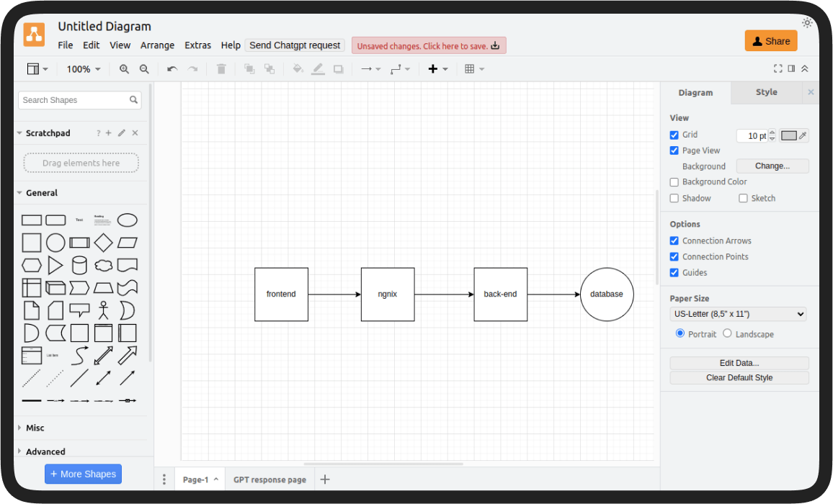Screen dimensions: 833x504
Task: Click the Send Chatgpt request button
Action: 295,45
